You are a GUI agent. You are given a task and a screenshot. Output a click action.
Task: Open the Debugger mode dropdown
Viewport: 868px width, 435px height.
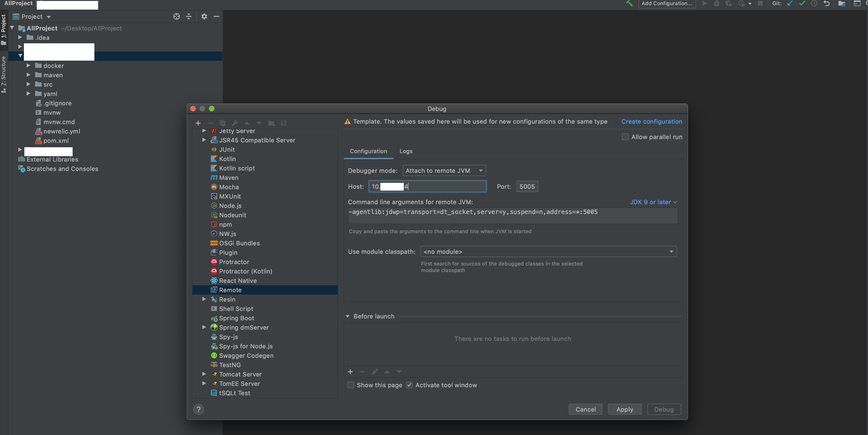coord(444,170)
